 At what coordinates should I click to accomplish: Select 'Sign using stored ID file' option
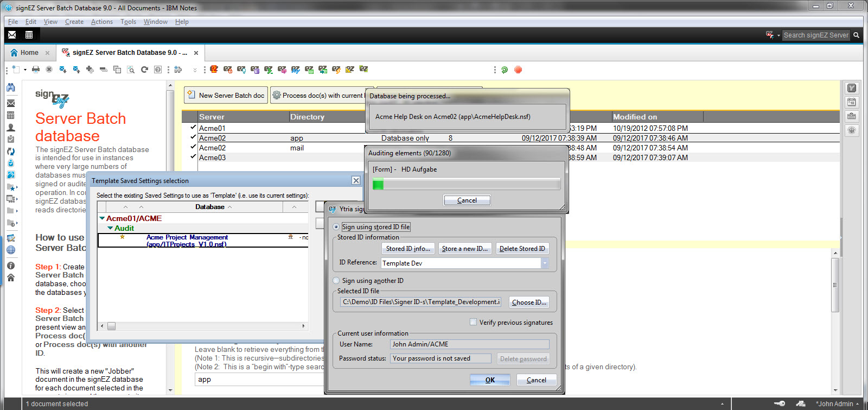[x=336, y=227]
